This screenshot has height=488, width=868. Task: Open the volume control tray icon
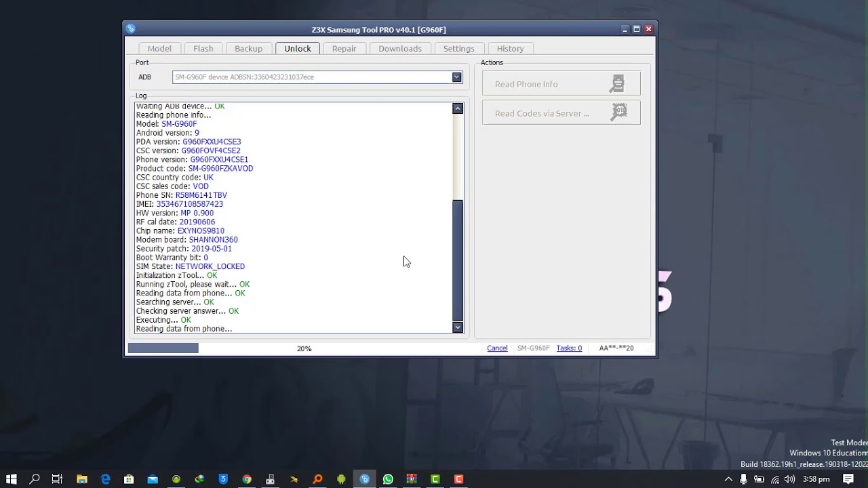(x=790, y=479)
